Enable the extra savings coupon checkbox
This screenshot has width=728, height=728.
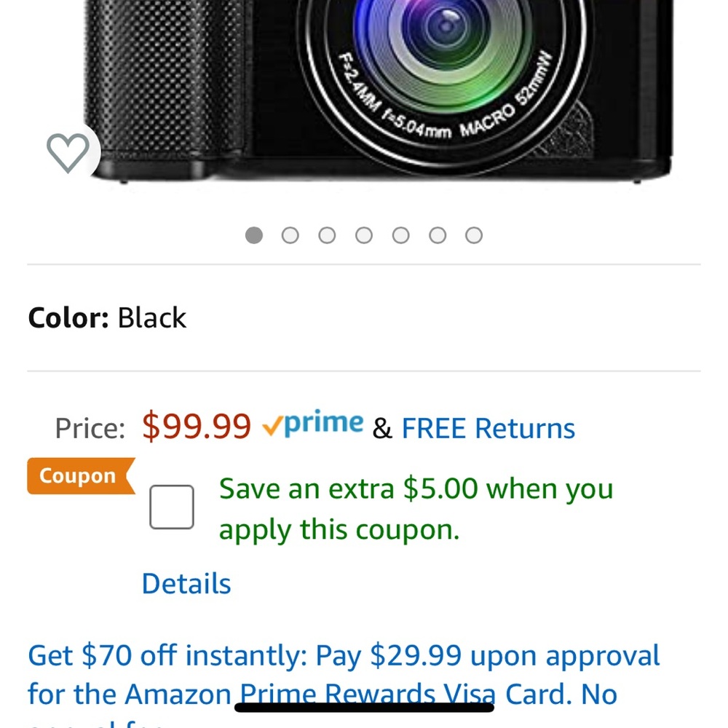[171, 506]
